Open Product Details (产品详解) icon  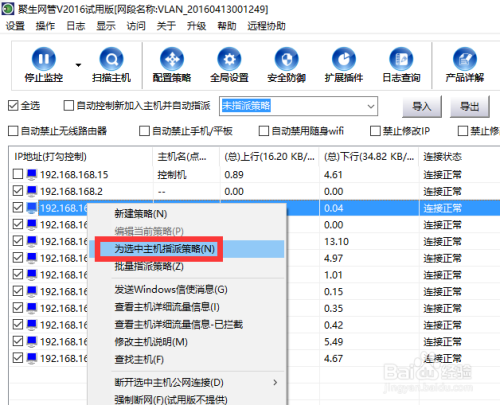coord(465,59)
